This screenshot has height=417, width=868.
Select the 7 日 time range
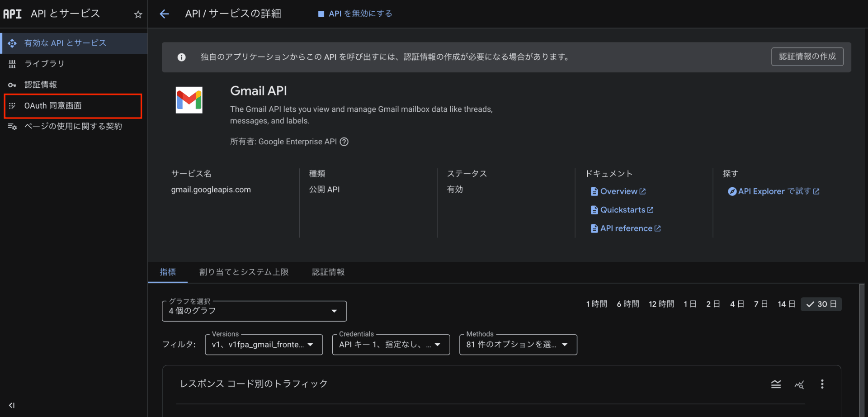(760, 304)
